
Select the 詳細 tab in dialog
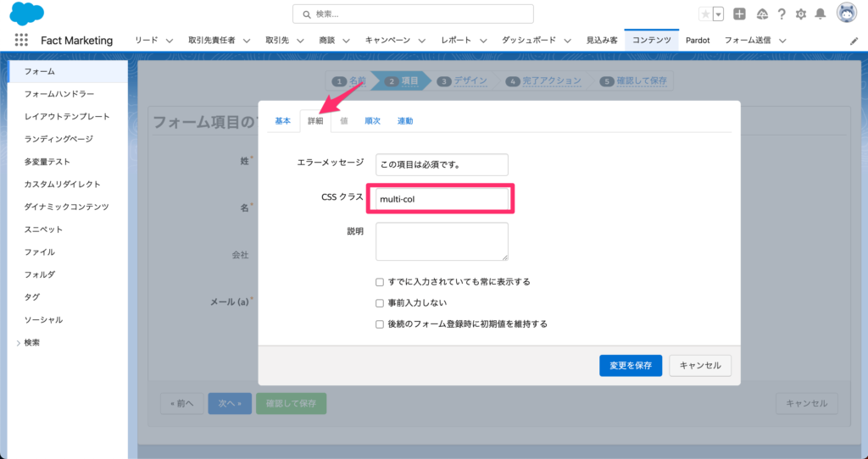(x=315, y=121)
